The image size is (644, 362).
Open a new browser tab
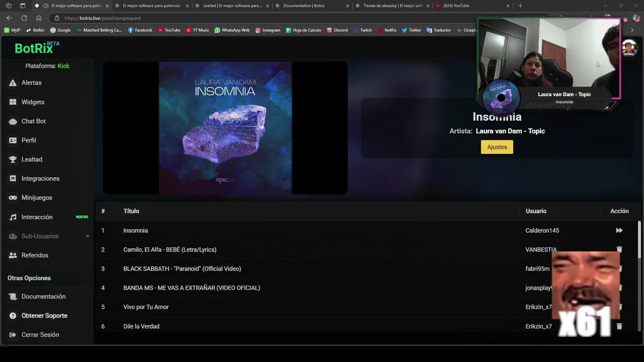(x=520, y=6)
